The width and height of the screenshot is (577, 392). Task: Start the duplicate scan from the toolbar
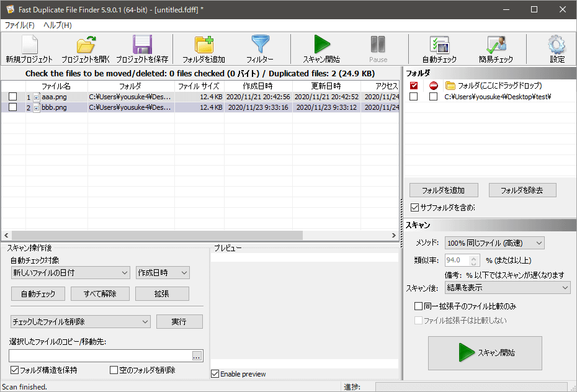(322, 48)
